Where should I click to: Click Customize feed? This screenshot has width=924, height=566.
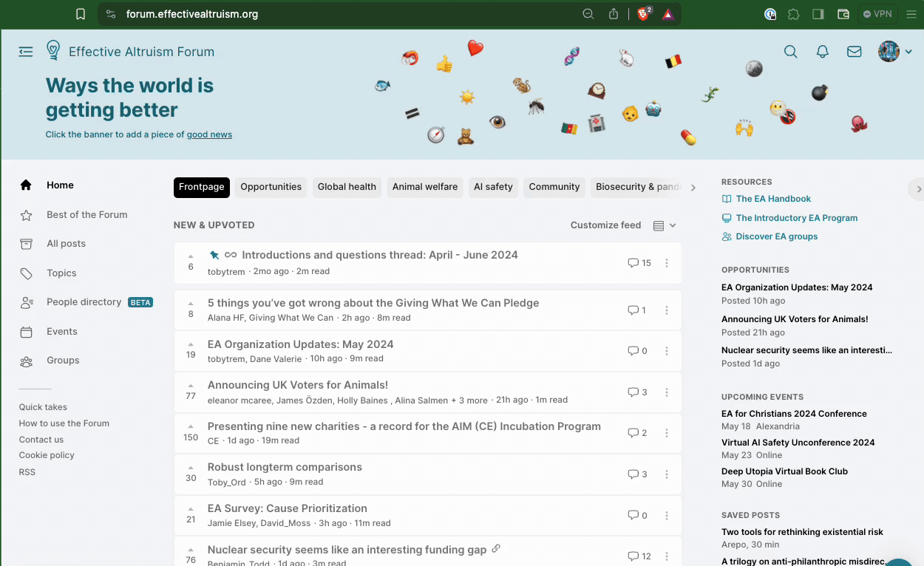605,225
